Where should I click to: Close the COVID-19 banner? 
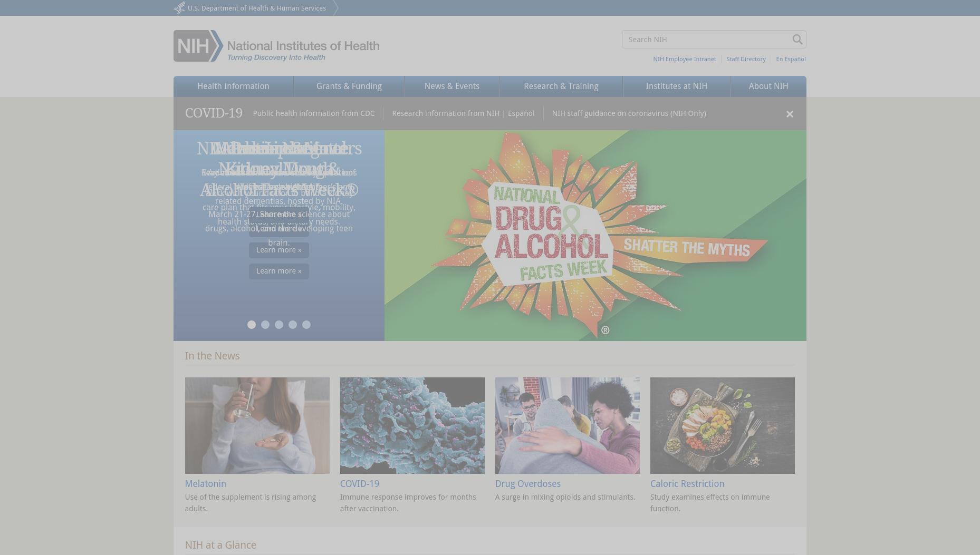790,114
